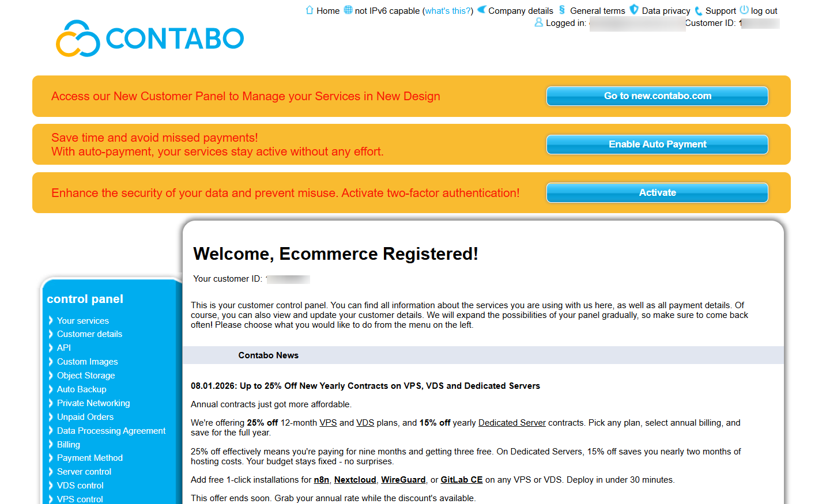Image resolution: width=826 pixels, height=504 pixels.
Task: Click the Welcome, Ecommerce Registered! heading
Action: click(x=335, y=254)
